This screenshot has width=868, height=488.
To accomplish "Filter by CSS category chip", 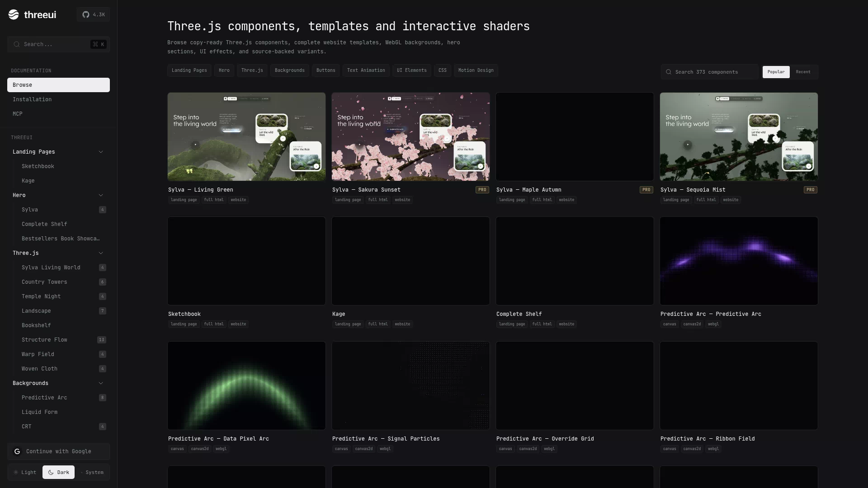I will pos(443,70).
